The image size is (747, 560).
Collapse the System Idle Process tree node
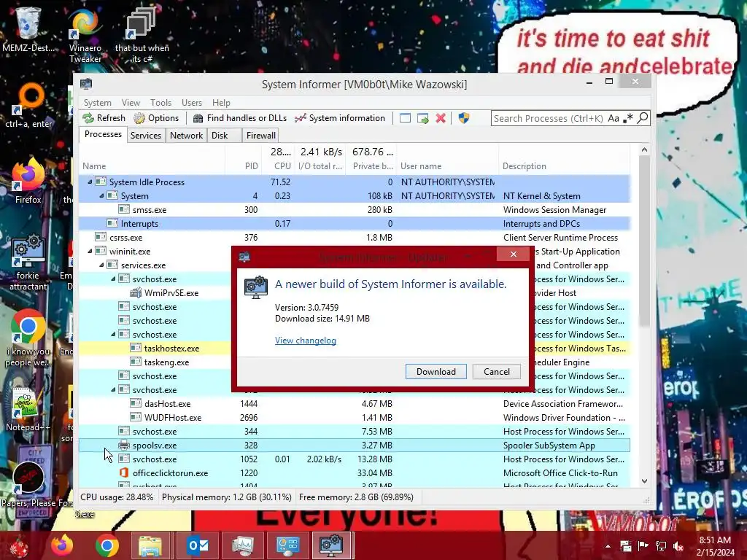(x=90, y=182)
